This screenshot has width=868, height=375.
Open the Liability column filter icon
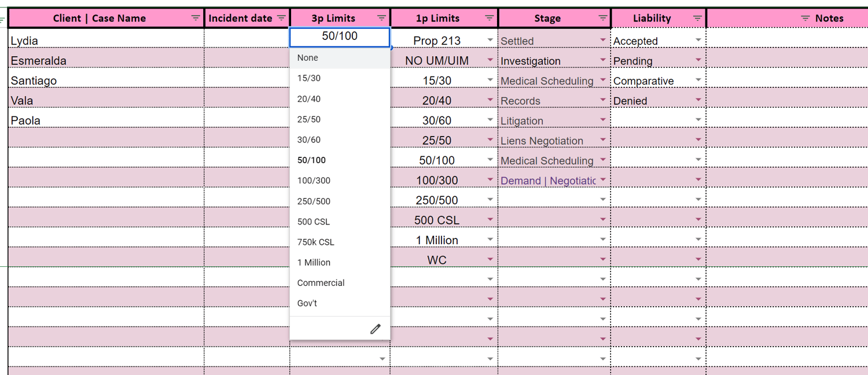pos(697,19)
